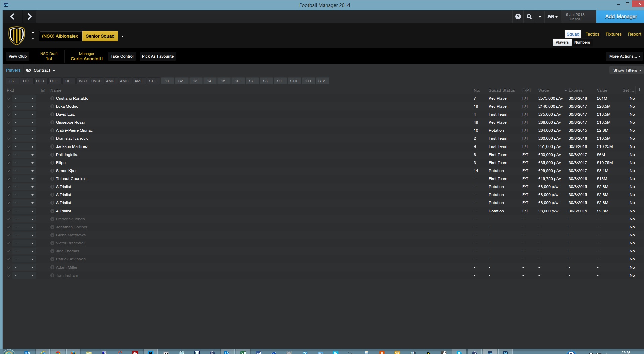Image resolution: width=644 pixels, height=354 pixels.
Task: Open the NSC Draft 1st link
Action: (49, 56)
